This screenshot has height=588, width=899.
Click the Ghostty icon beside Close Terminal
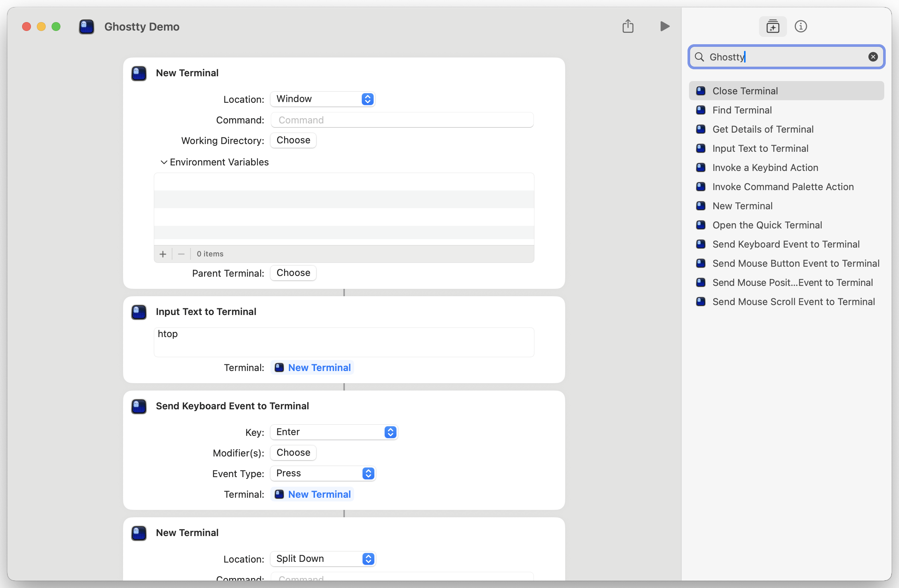[x=700, y=91]
